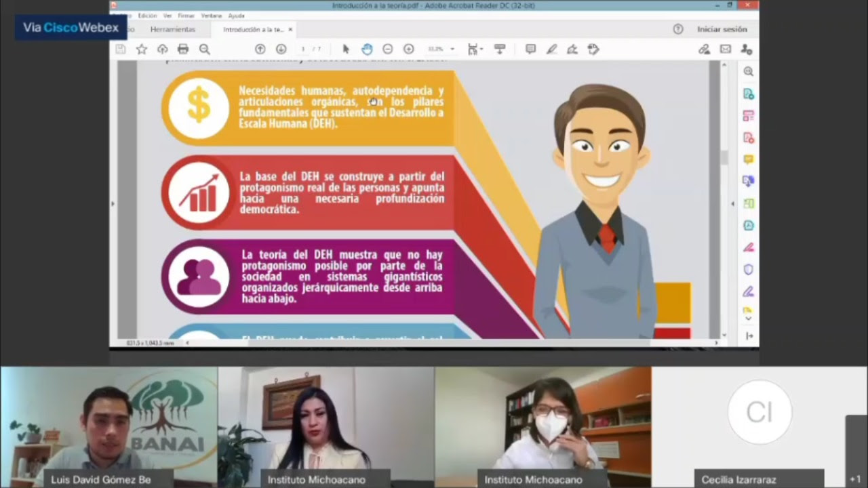Send file by email envelope icon
This screenshot has height=488, width=868.
726,49
